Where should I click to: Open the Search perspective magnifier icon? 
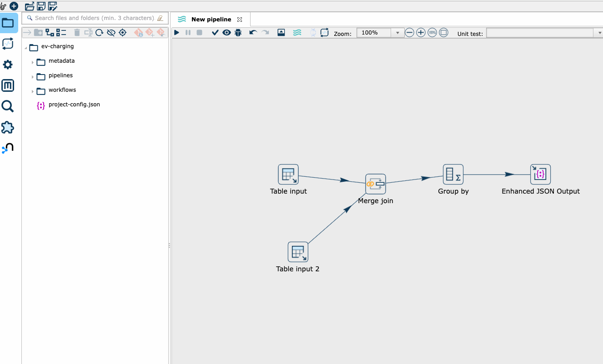[8, 106]
